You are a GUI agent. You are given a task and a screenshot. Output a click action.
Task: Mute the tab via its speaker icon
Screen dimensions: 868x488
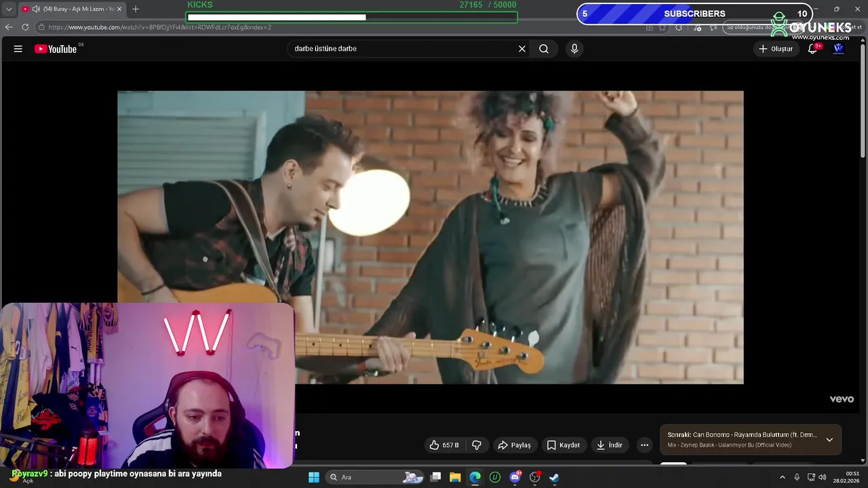click(x=36, y=9)
